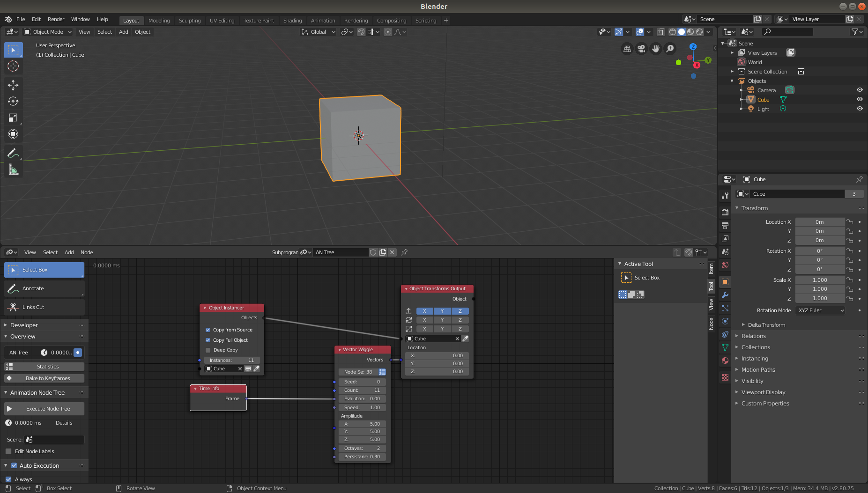Adjust the Amplitude X slider in Vector Wiggle

pyautogui.click(x=362, y=424)
